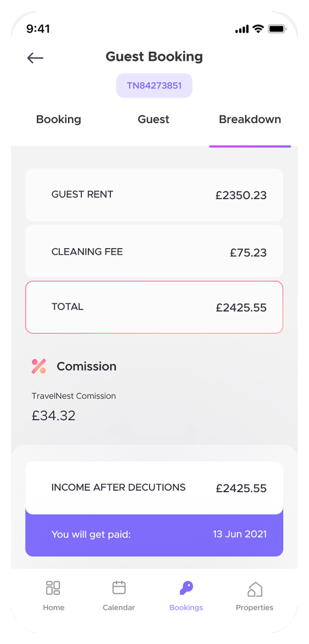Switch to the Guest tab
This screenshot has width=309, height=644.
click(153, 119)
